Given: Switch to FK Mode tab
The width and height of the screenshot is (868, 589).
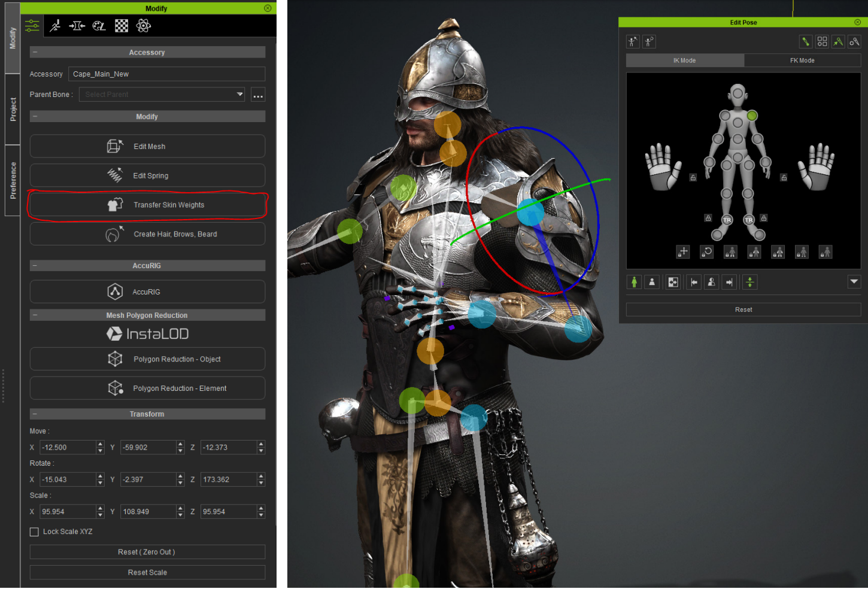Looking at the screenshot, I should pos(802,60).
